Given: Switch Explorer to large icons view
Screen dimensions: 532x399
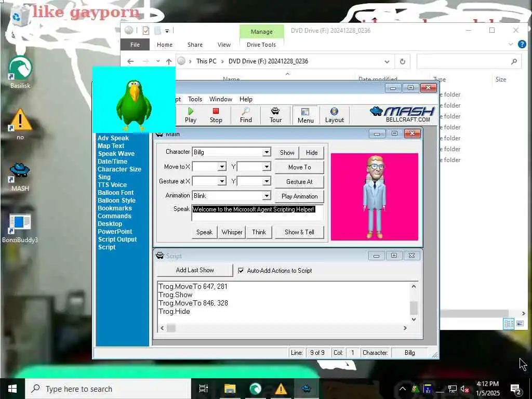Looking at the screenshot, I should click(x=520, y=323).
